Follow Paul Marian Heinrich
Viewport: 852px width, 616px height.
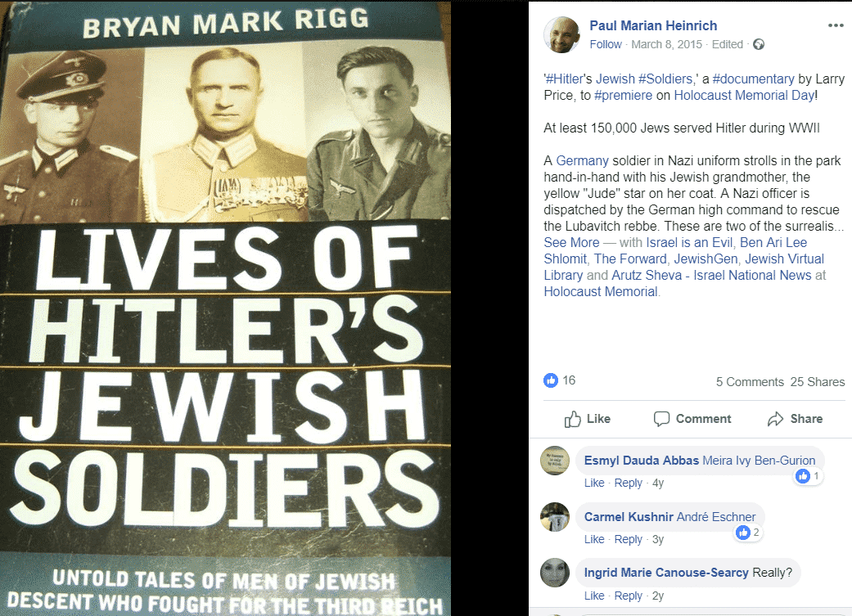tap(606, 44)
